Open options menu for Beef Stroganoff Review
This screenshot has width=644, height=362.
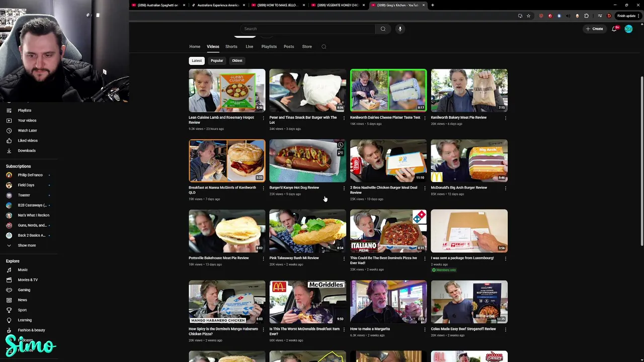point(505,329)
